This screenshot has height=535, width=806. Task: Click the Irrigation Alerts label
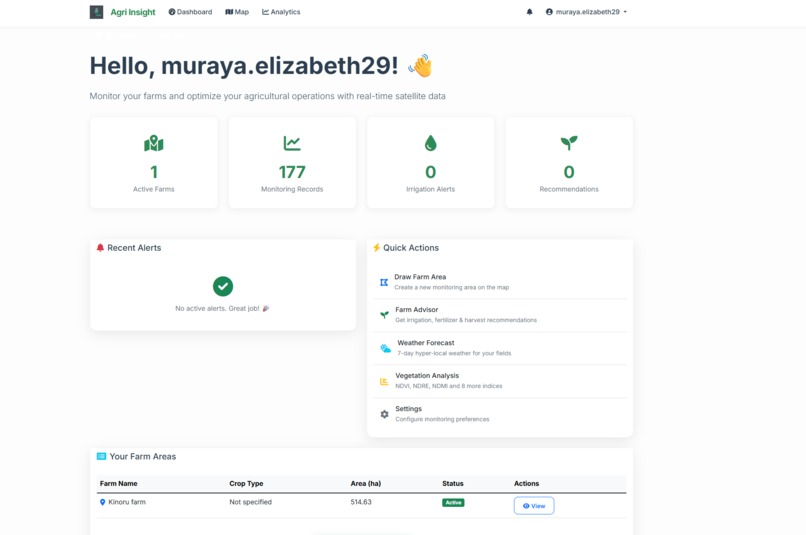431,189
